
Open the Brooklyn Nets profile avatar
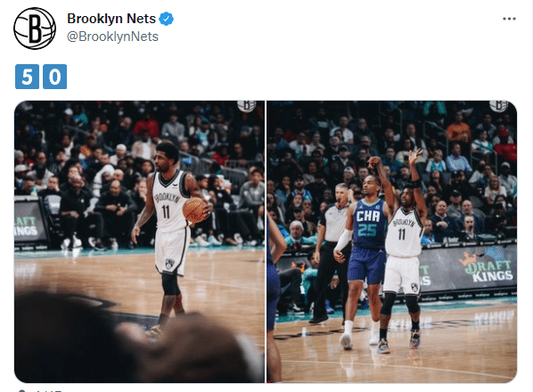point(35,29)
